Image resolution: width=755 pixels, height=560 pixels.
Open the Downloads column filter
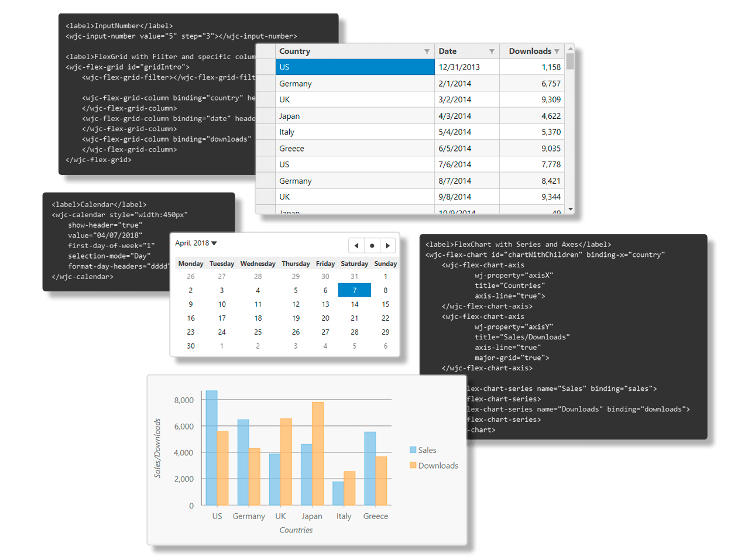(x=557, y=51)
